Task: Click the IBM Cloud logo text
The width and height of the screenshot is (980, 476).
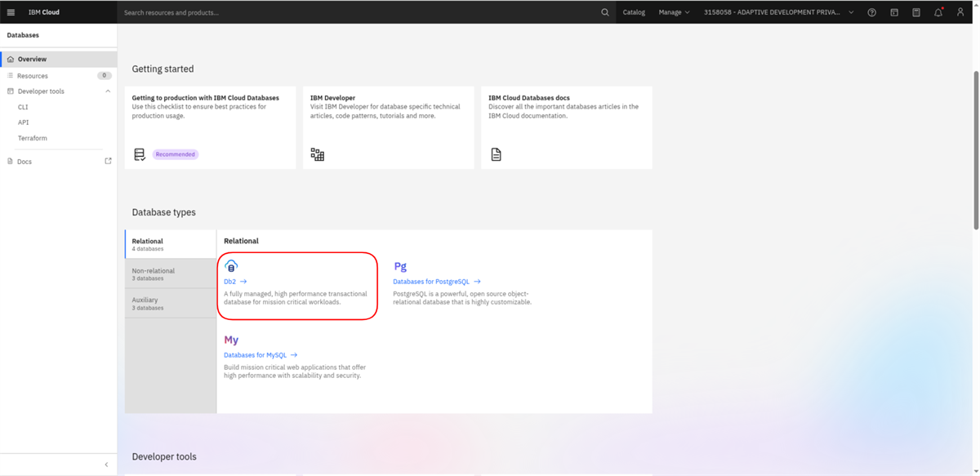Action: tap(44, 12)
